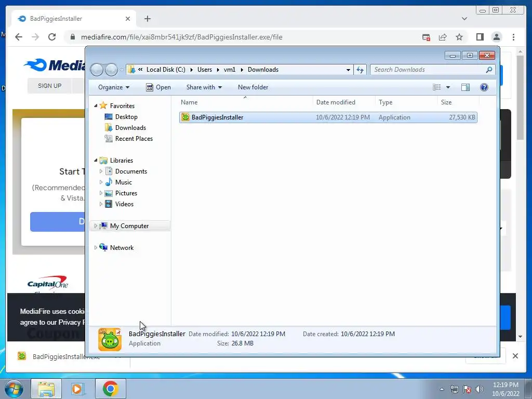Open the Chrome profile avatar
This screenshot has width=532, height=399.
497,37
